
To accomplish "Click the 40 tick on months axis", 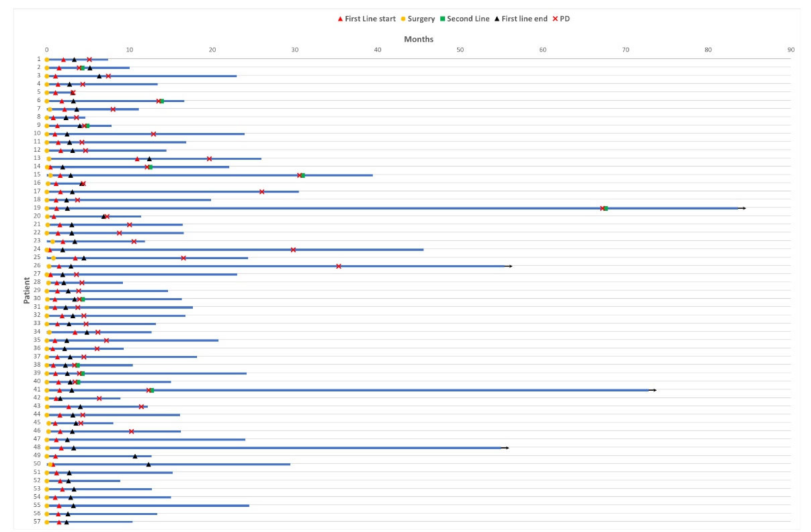I will tap(378, 49).
